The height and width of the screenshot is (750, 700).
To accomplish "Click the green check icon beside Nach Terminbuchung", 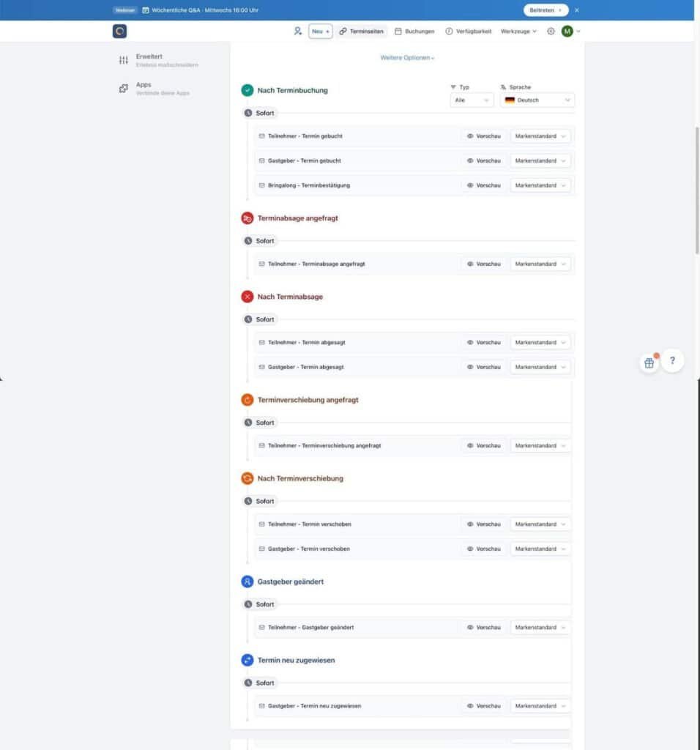I will point(247,90).
